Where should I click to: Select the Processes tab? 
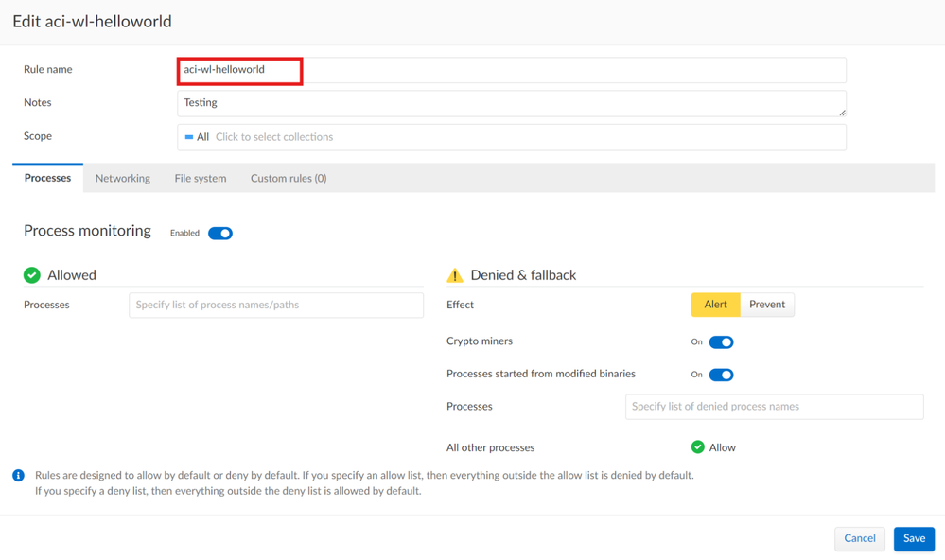pos(47,178)
